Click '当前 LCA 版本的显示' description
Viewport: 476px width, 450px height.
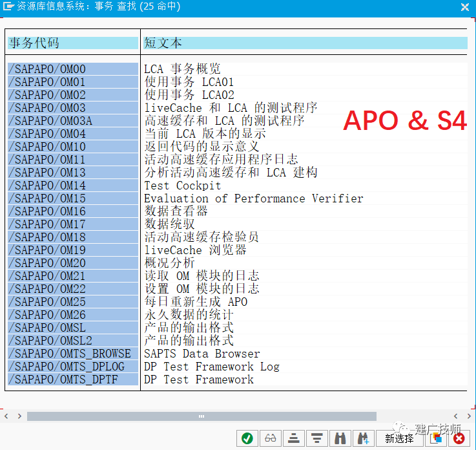tap(205, 134)
